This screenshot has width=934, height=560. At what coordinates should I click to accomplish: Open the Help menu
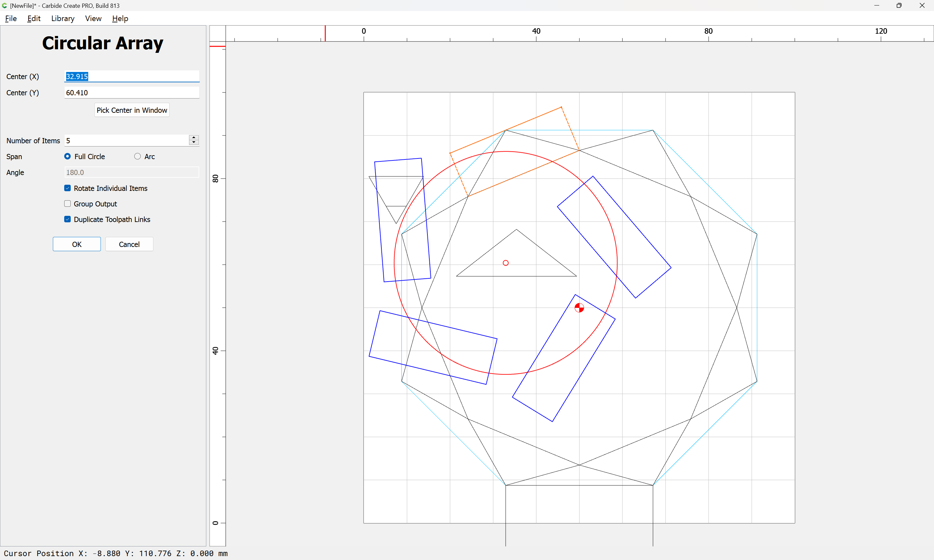(120, 18)
